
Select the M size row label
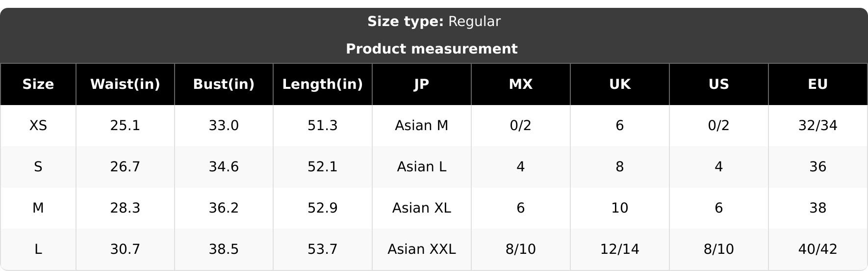[38, 208]
